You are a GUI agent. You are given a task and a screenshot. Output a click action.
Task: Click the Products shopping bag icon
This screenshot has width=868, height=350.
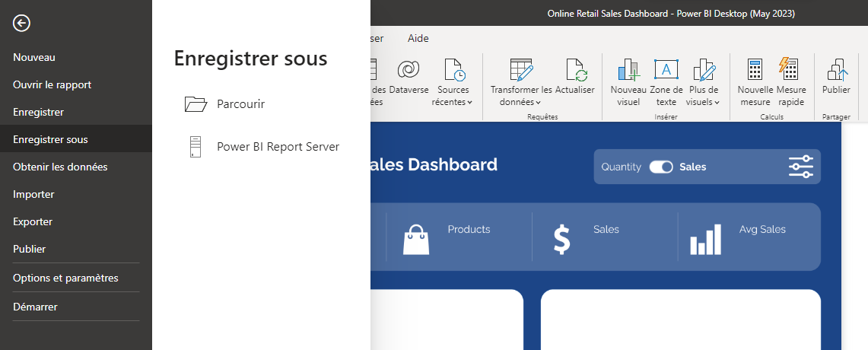point(416,239)
